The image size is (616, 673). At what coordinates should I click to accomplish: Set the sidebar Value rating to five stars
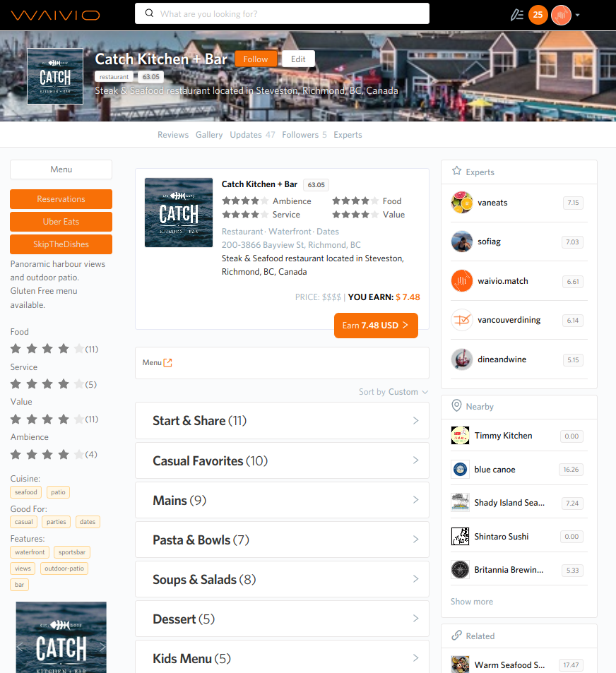pos(79,419)
